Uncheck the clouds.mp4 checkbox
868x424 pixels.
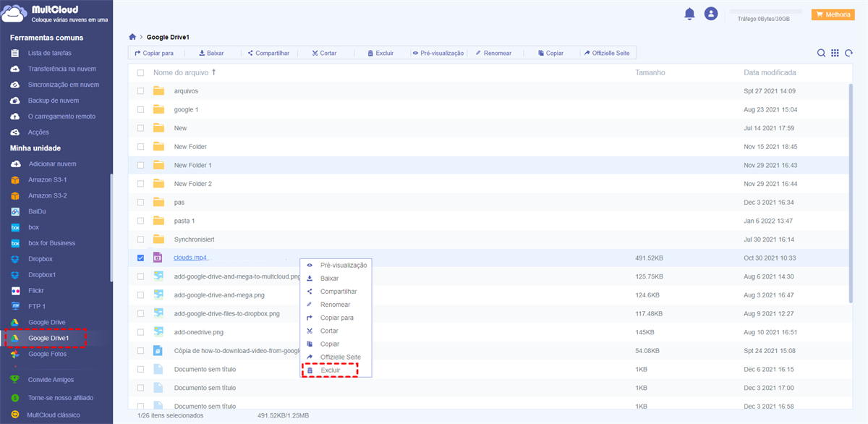coord(140,258)
